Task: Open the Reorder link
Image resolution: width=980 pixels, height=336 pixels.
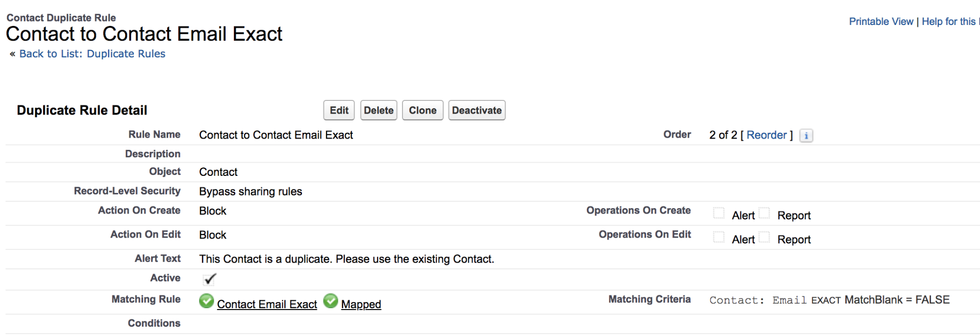Action: coord(766,135)
